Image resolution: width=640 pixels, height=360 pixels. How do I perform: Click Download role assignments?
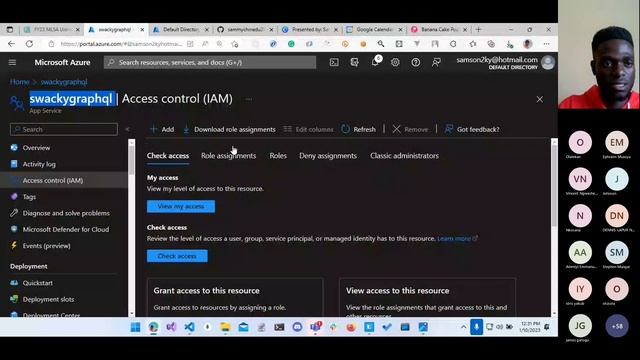[229, 129]
